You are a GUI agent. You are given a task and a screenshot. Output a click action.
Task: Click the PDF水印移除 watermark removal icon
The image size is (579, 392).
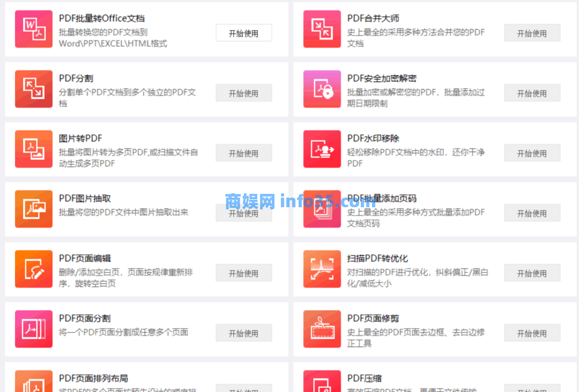[x=322, y=149]
